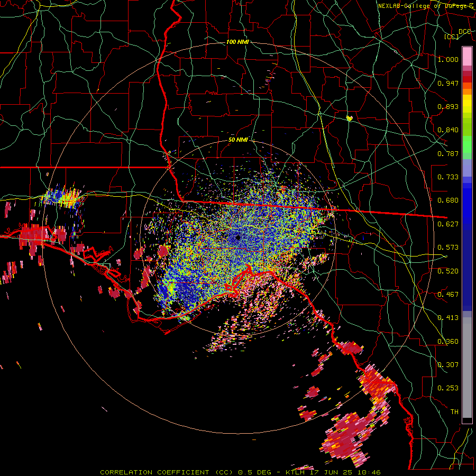Select the 0.307 legend value
Image resolution: width=476 pixels, height=476 pixels.
tap(448, 365)
